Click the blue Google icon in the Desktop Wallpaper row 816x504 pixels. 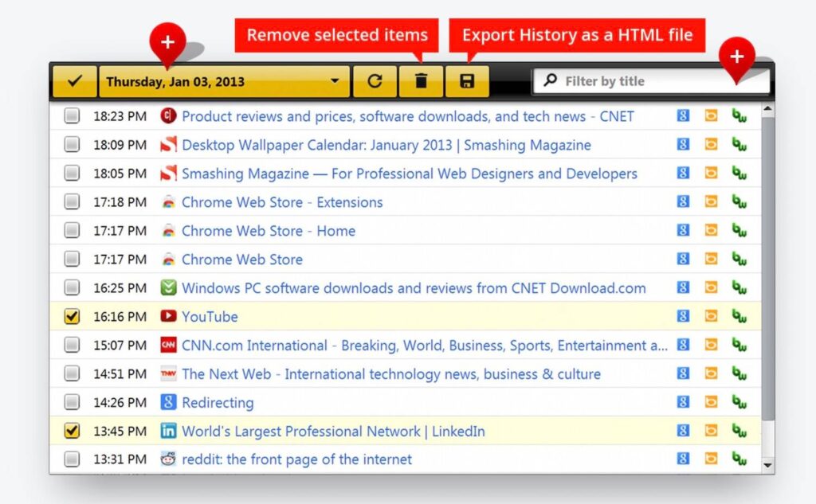point(683,144)
